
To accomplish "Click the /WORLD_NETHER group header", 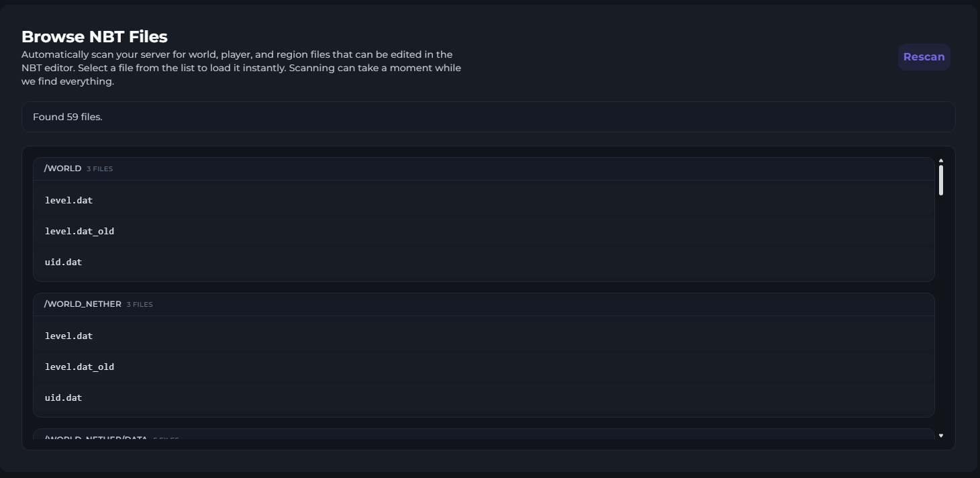I will [x=83, y=304].
